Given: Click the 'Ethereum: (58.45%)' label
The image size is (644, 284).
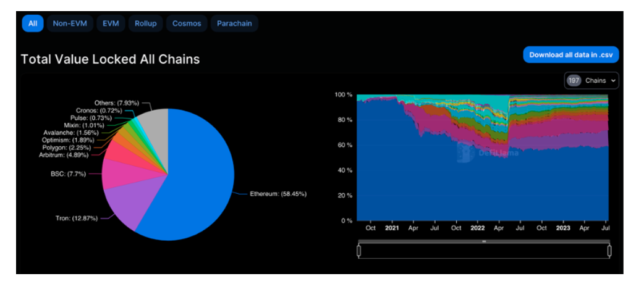Looking at the screenshot, I should tap(279, 194).
